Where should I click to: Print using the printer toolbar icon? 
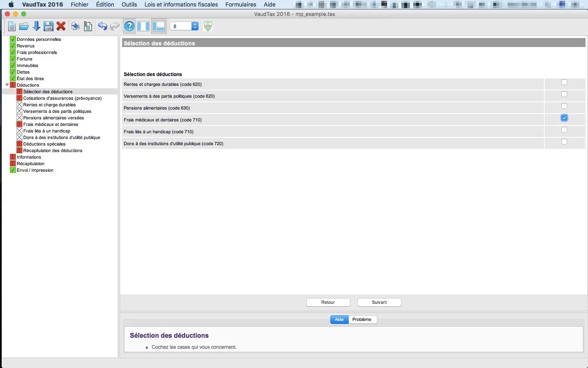(x=75, y=27)
